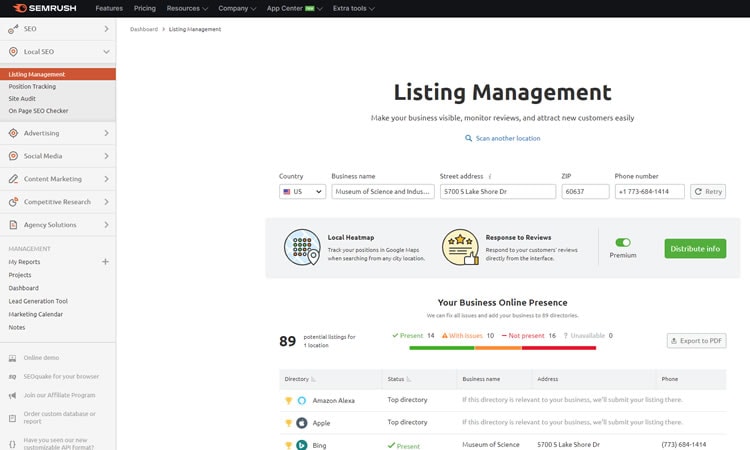Image resolution: width=750 pixels, height=450 pixels.
Task: Click the Social Media icon
Action: (x=13, y=156)
